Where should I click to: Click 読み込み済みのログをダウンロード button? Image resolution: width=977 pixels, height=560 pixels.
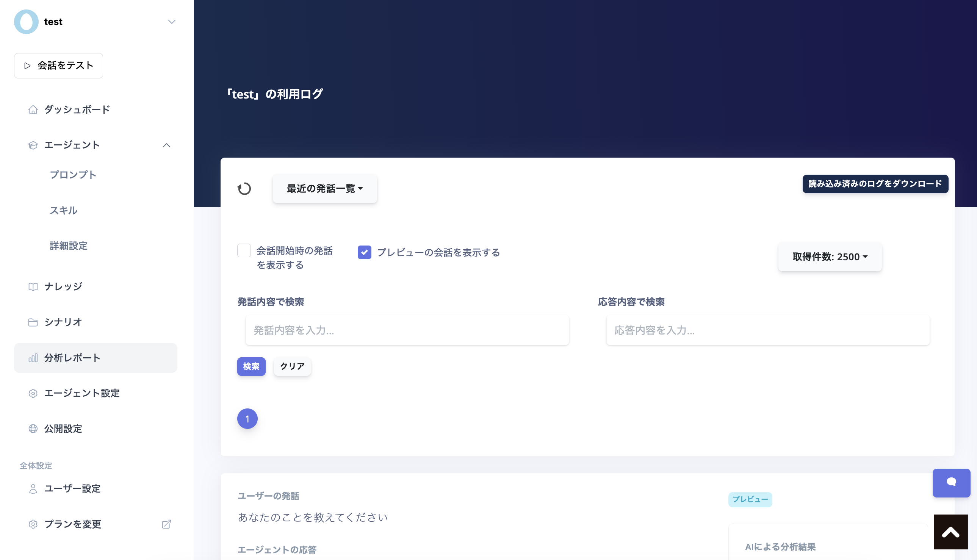pyautogui.click(x=875, y=184)
